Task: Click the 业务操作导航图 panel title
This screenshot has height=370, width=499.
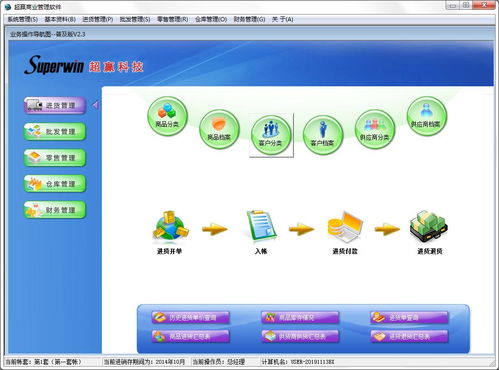Action: [x=48, y=34]
